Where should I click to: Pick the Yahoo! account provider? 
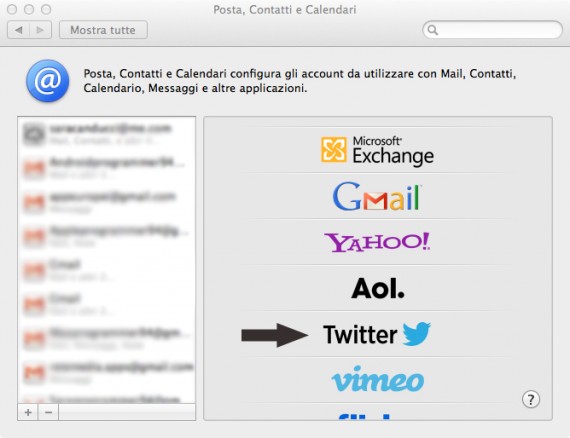click(377, 242)
